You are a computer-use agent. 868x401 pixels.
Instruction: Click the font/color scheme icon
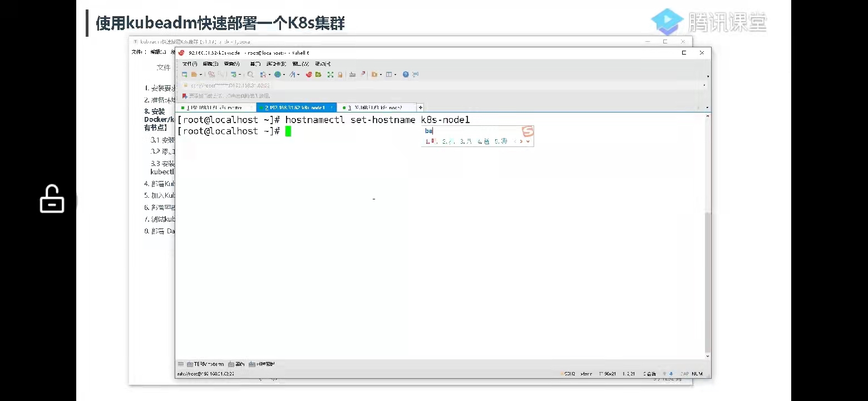click(x=292, y=75)
